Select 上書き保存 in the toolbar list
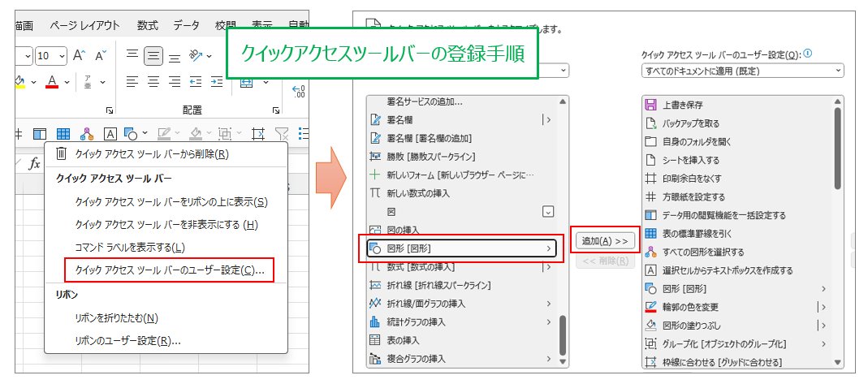Viewport: 868px width, 384px height. [737, 105]
